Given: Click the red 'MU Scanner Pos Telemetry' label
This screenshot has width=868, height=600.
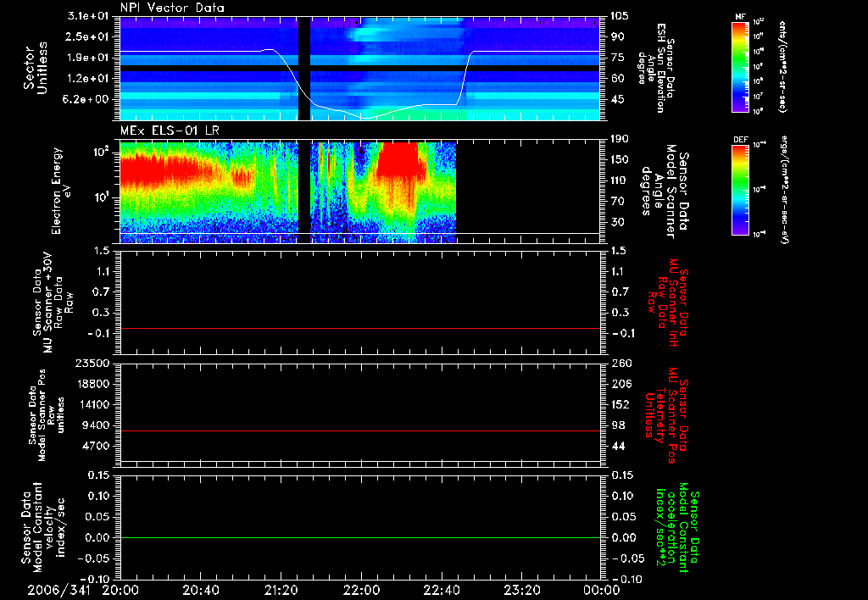Looking at the screenshot, I should (x=667, y=415).
